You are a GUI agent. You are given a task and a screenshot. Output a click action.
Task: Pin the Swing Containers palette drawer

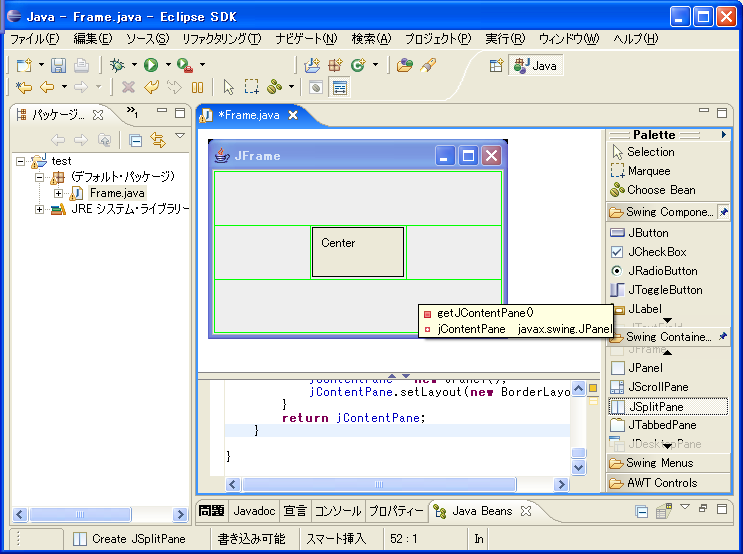coord(723,336)
